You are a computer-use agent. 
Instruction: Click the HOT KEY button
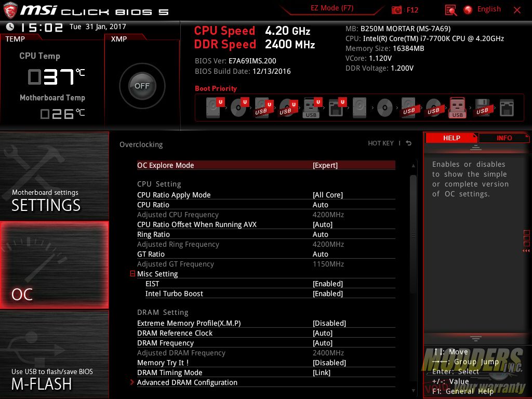click(381, 143)
